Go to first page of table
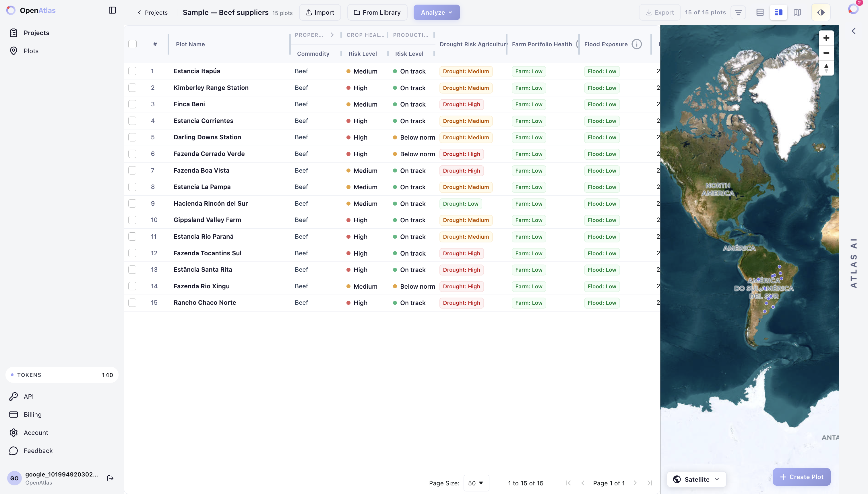The image size is (868, 494). click(569, 483)
